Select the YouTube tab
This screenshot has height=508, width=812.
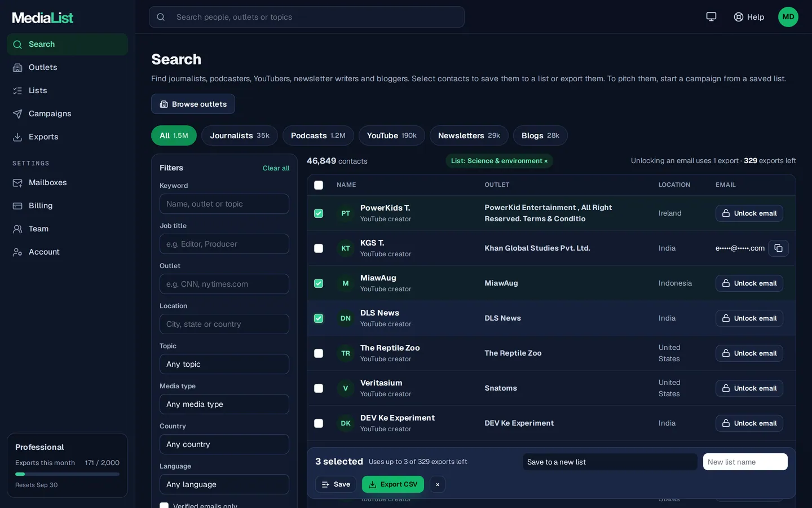[392, 135]
